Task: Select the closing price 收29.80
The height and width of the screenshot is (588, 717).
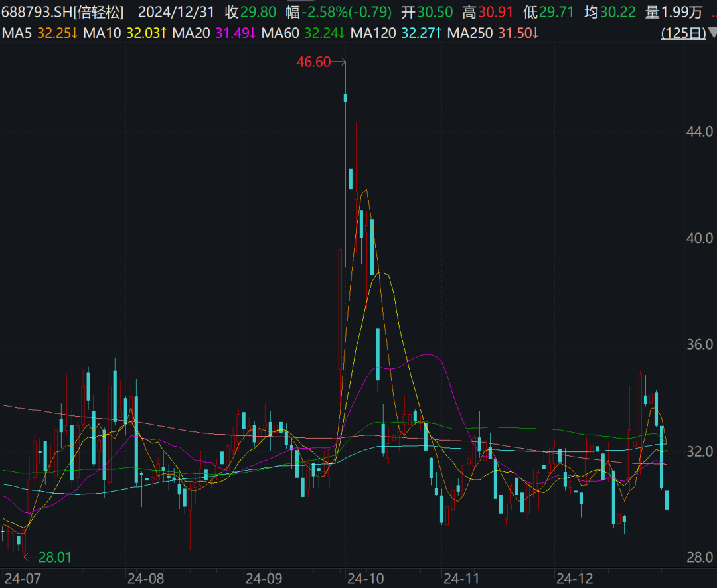Action: (x=250, y=12)
